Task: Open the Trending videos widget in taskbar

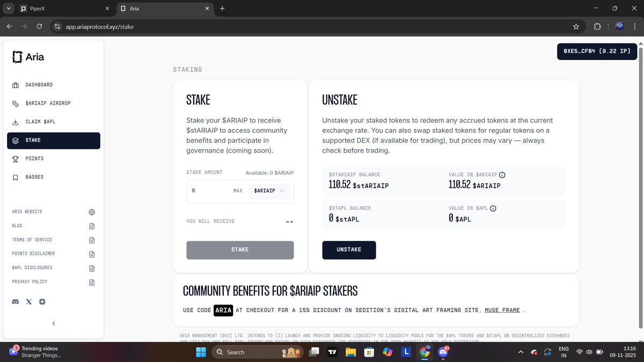Action: [36, 352]
